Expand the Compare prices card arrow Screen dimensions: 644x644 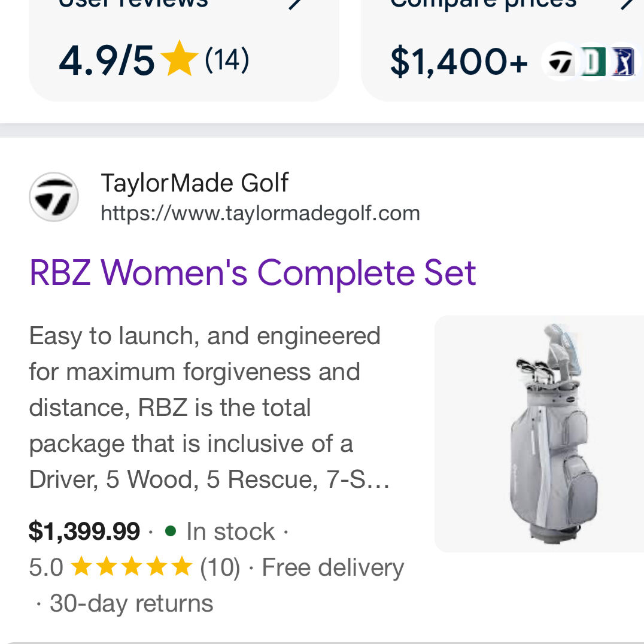click(x=627, y=4)
